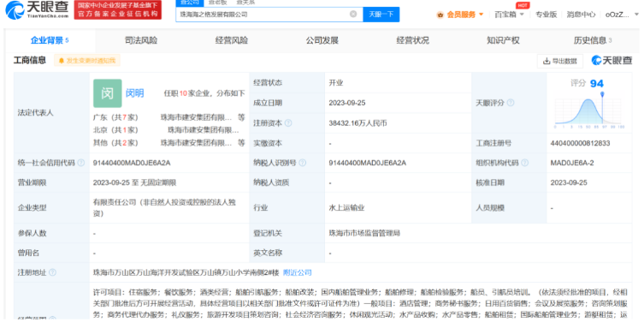Click the download icon in 导出数据
644x328 pixels.
click(547, 62)
